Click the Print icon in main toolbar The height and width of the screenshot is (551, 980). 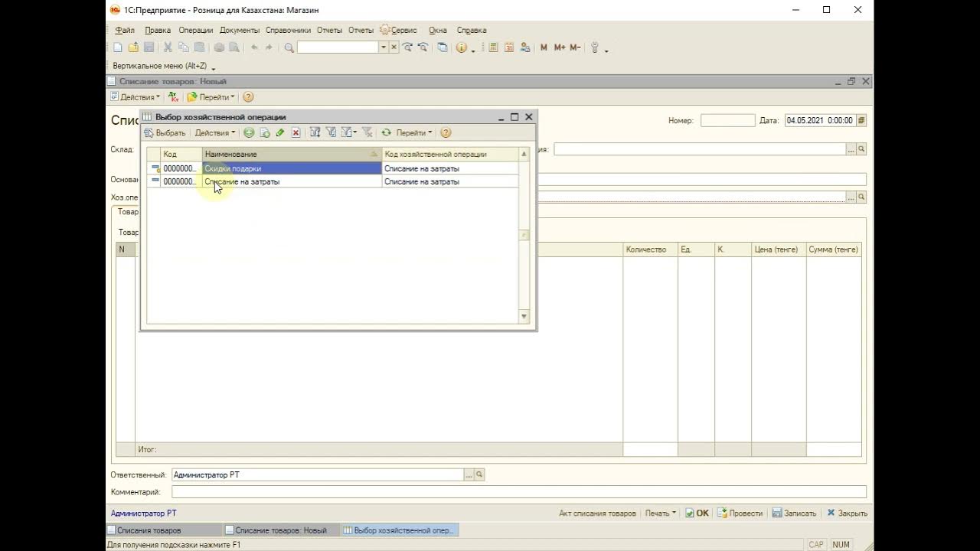pos(219,47)
